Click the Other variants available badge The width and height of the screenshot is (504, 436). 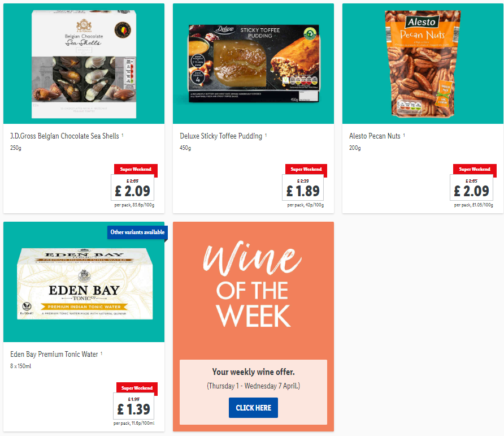pos(137,232)
